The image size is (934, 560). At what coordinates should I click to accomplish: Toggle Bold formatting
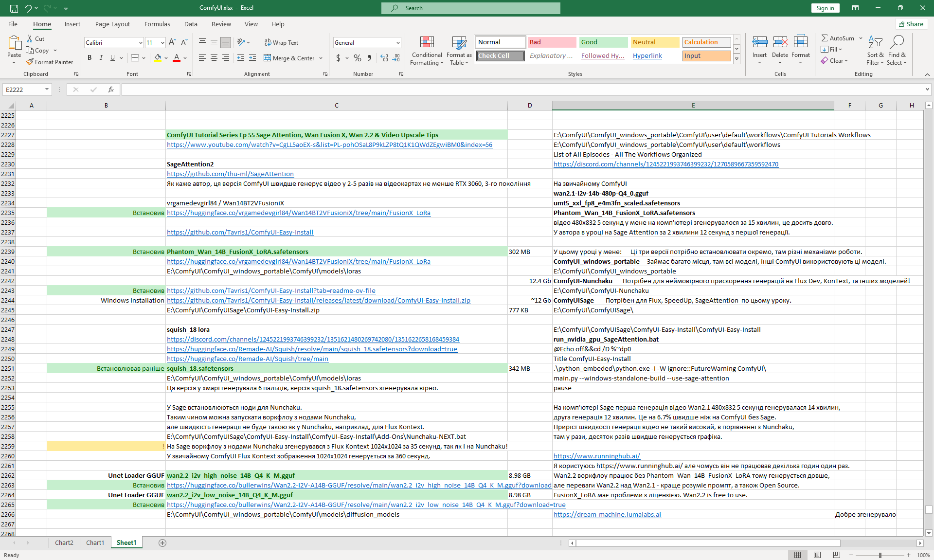[90, 58]
